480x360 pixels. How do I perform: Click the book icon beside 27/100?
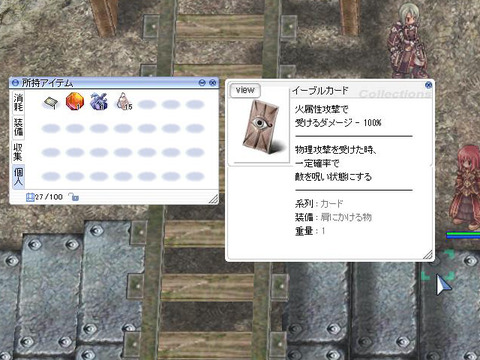[30, 197]
